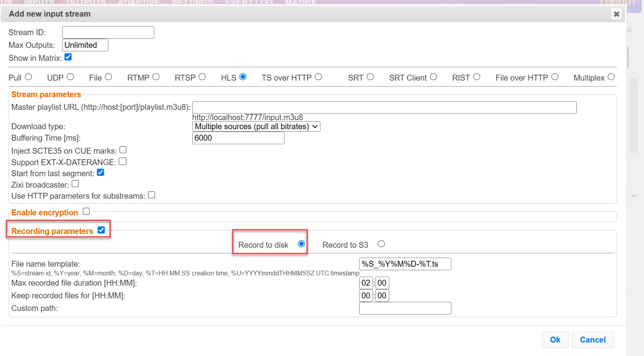Choose TS over HTTP radio option
Viewport: 644px width, 356px height.
tap(318, 77)
